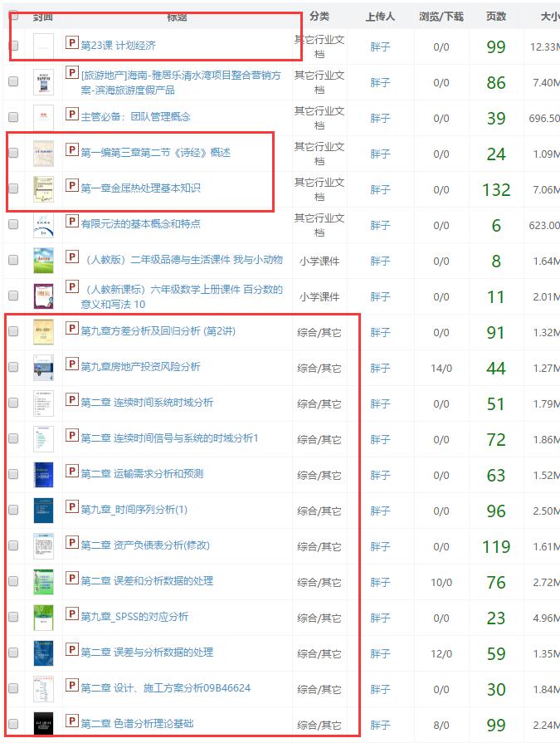Open the 第二章 连续时间系统时域分析 document link
Viewport: 560px width, 743px height.
(x=147, y=403)
